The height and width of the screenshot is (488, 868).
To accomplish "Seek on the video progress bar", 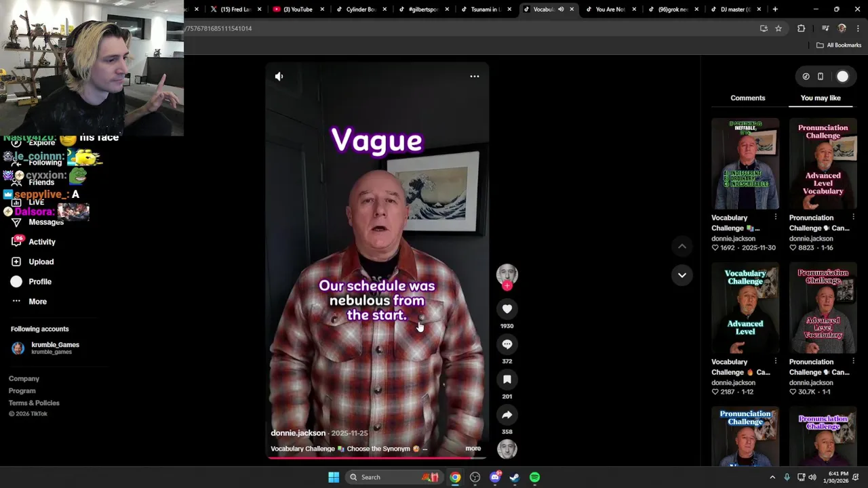I will [x=377, y=458].
